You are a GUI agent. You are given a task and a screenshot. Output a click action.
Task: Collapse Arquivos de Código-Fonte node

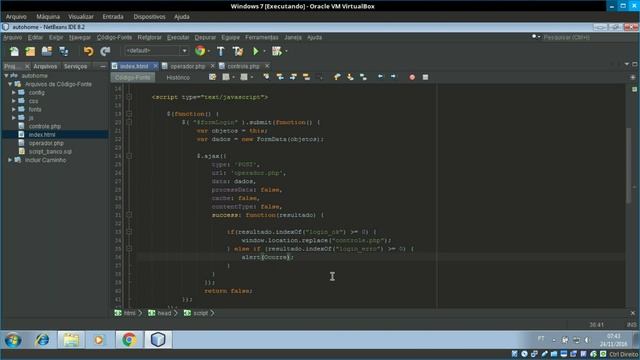click(x=10, y=84)
